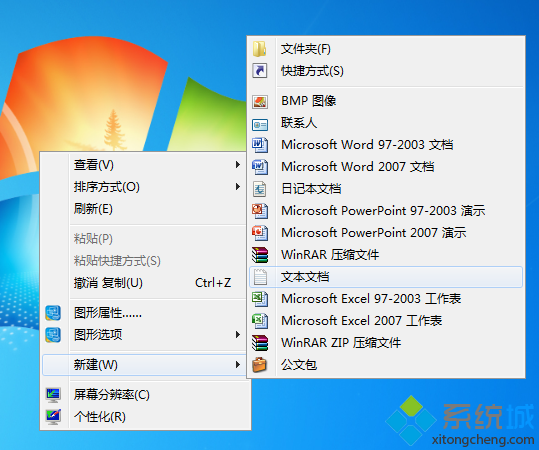
Task: Create a new 快捷方式(S)
Action: coord(386,71)
